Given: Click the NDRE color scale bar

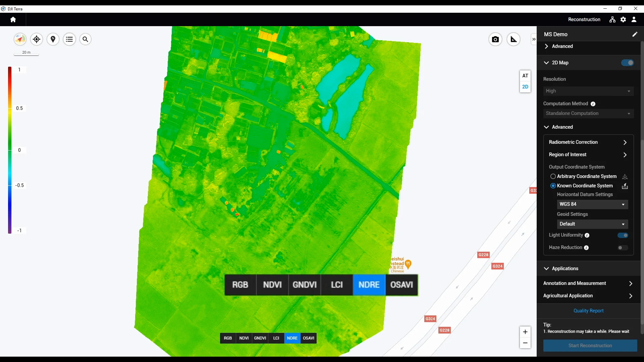Looking at the screenshot, I should tap(10, 150).
